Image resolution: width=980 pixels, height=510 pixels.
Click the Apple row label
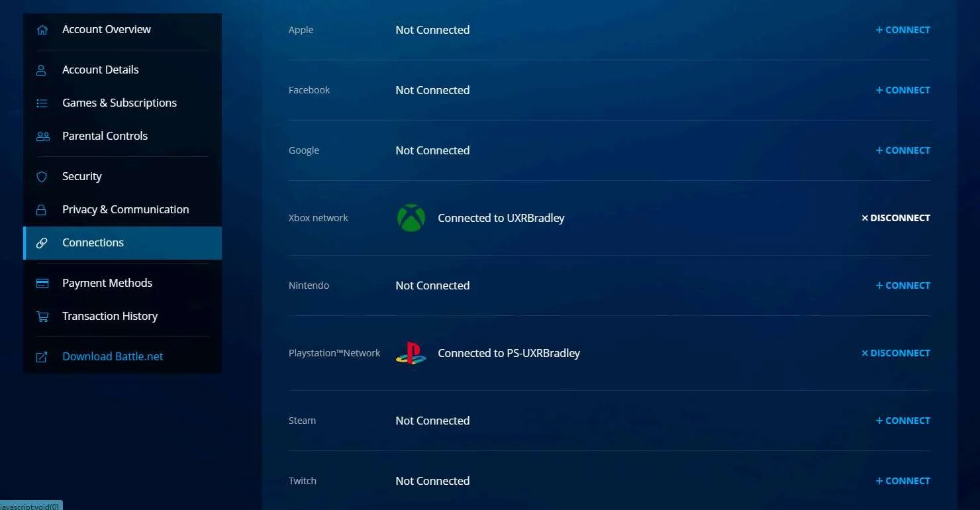click(301, 30)
